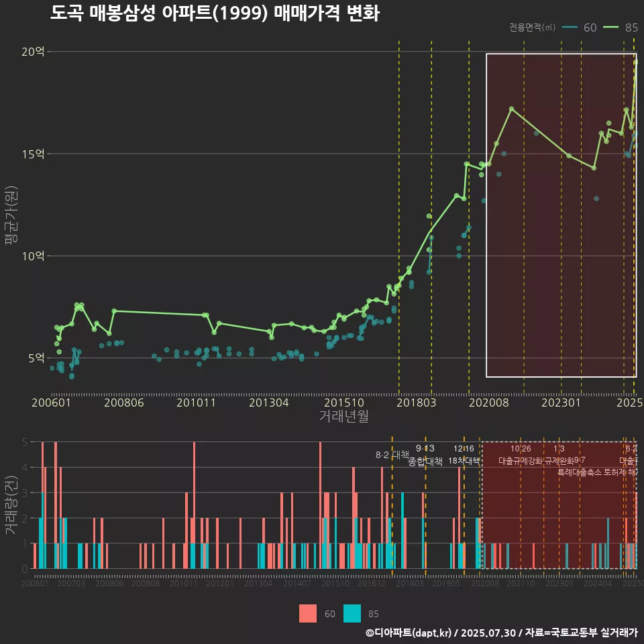Viewport: 644px width, 644px height.
Task: Click the 10.26 대출규제강화 policy annotation
Action: tap(521, 455)
